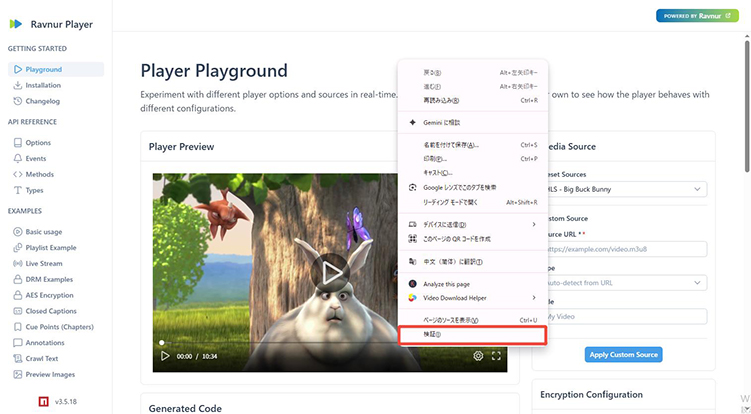Select 再読み込み (Reload) Ctrl+R menu entry
Screen dimensions: 751x414
(x=473, y=101)
